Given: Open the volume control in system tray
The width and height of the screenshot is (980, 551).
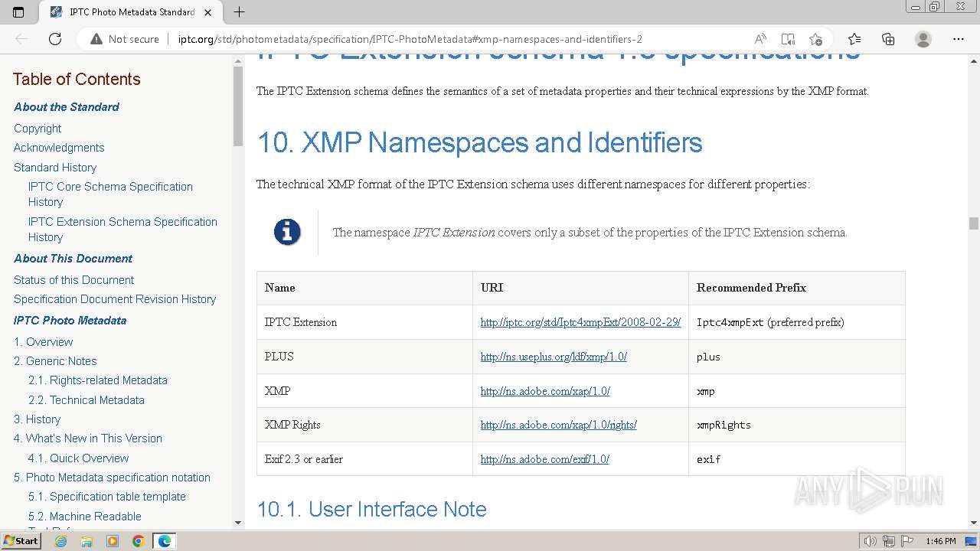Looking at the screenshot, I should pyautogui.click(x=870, y=542).
